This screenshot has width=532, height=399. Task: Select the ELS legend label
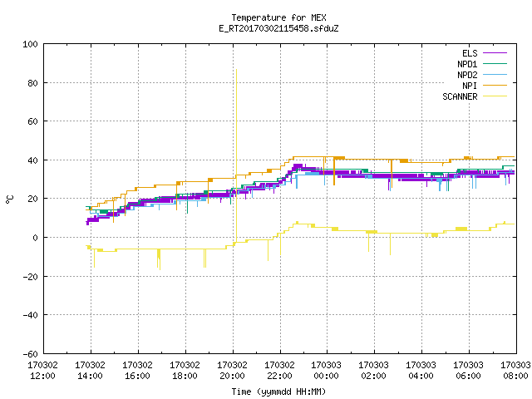470,53
